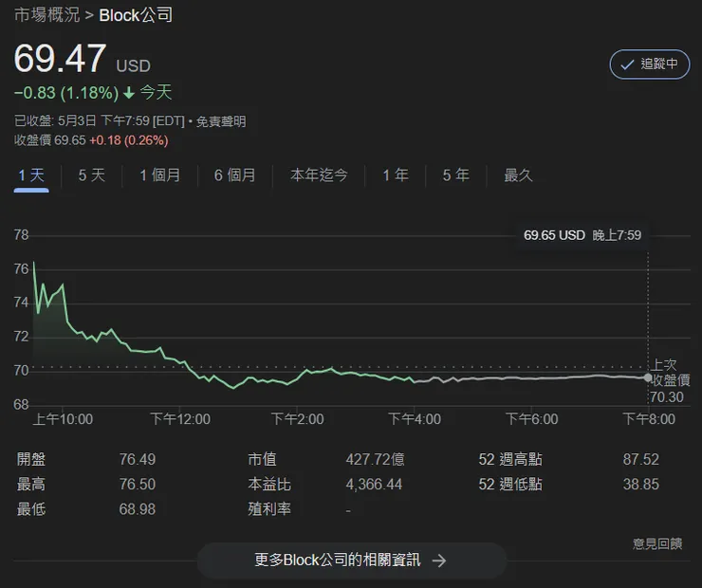Click the −0.83 (1.18%) change text
702x588 pixels.
(x=66, y=93)
